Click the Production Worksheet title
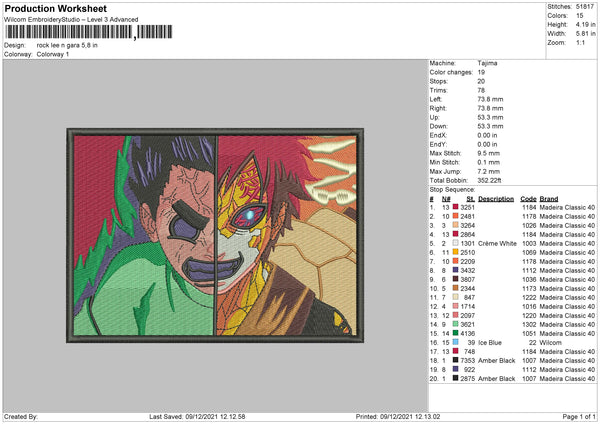This screenshot has height=424, width=600. pyautogui.click(x=55, y=8)
